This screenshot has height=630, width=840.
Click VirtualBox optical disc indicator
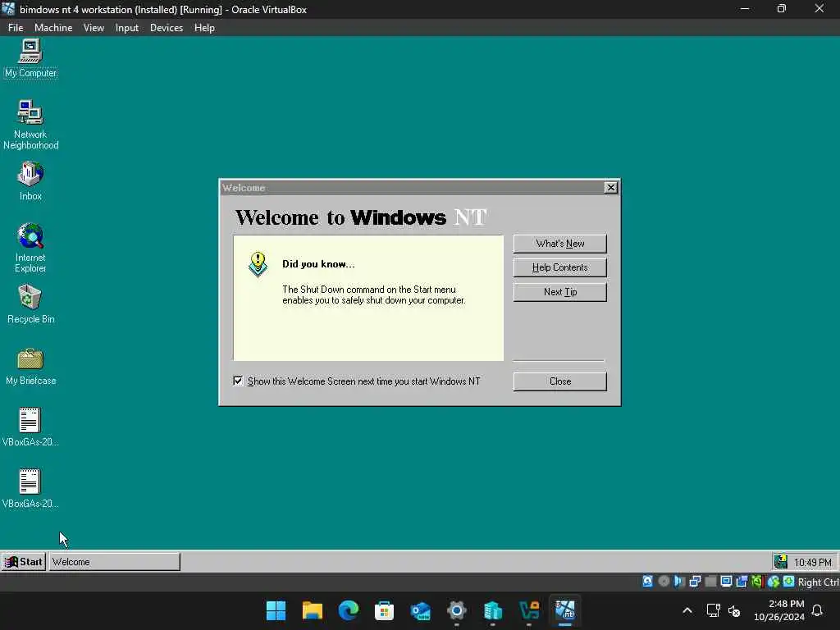tap(664, 582)
